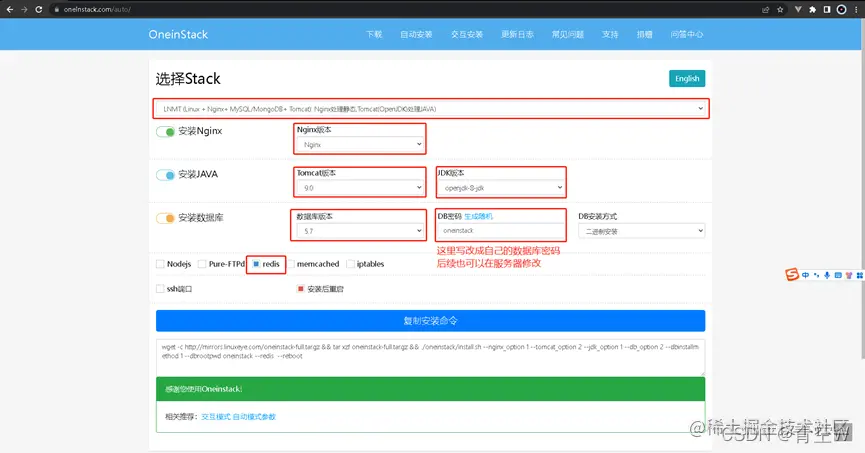
Task: Open the 问答中心 nav item
Action: pos(687,34)
